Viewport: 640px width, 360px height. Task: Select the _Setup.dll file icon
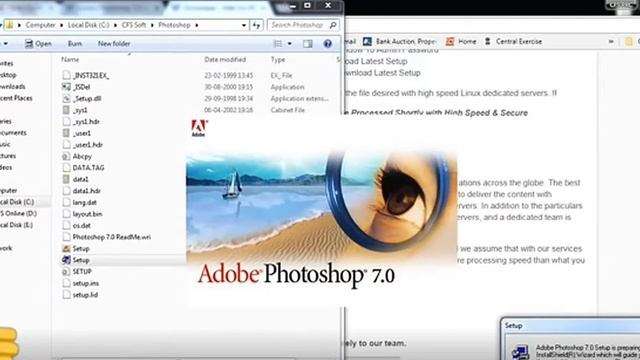click(x=66, y=98)
